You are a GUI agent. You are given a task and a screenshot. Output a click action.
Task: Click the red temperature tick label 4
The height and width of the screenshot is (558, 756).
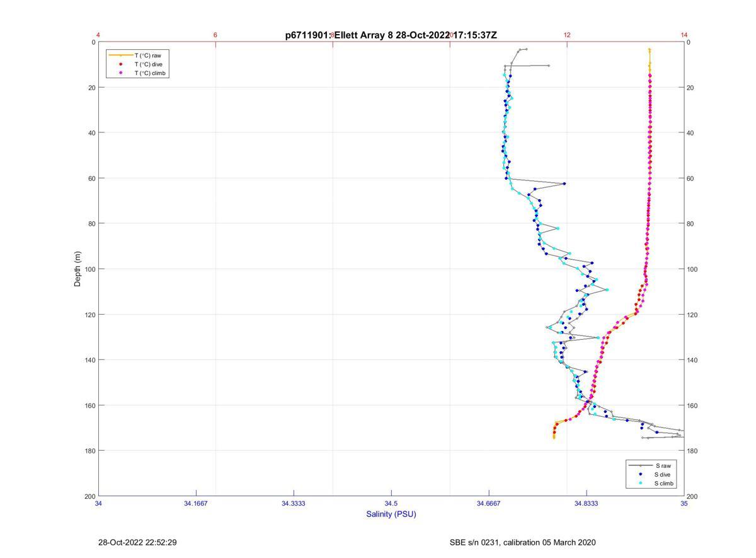pos(98,35)
